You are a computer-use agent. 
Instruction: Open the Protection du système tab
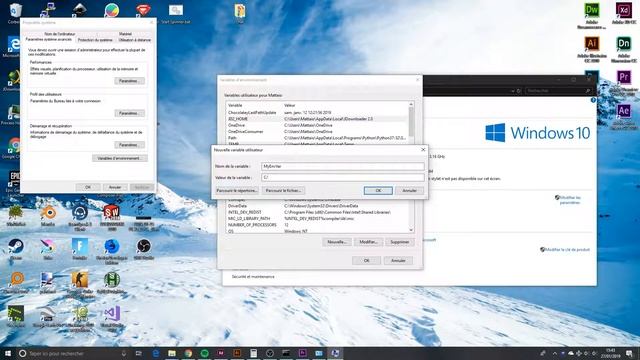[95, 40]
